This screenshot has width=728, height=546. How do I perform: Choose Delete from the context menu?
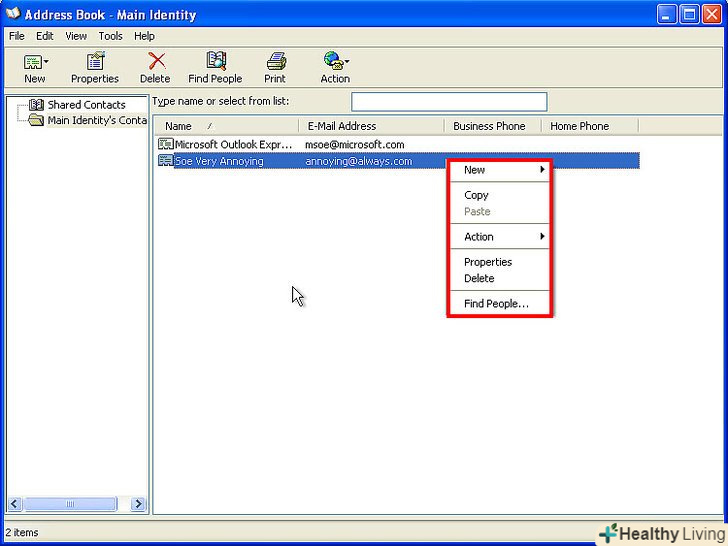tap(479, 278)
